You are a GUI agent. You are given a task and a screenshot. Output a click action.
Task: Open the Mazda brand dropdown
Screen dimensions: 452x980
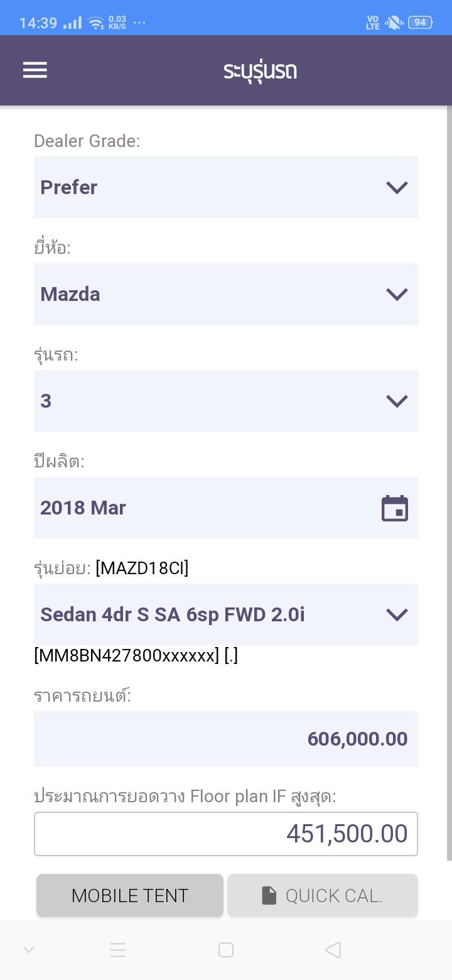pos(225,294)
